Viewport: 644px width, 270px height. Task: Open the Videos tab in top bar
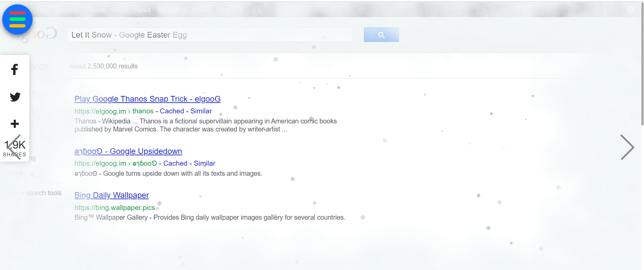tap(95, 10)
